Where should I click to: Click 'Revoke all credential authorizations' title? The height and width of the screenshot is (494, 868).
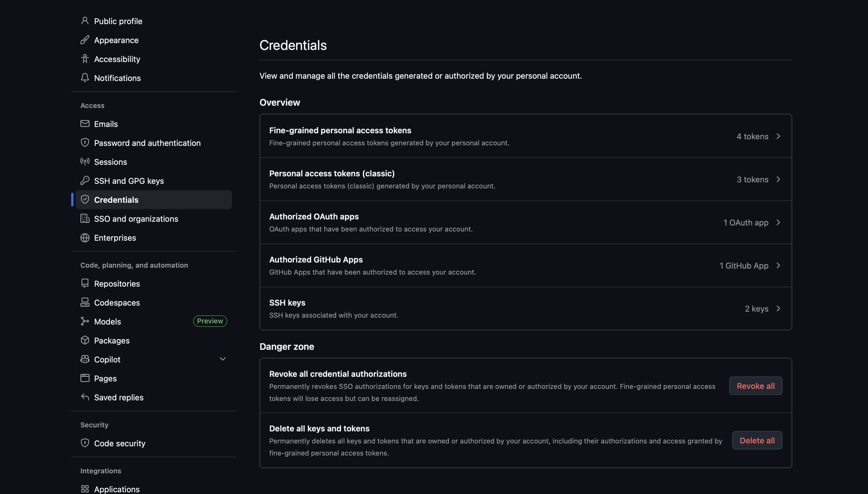coord(338,374)
